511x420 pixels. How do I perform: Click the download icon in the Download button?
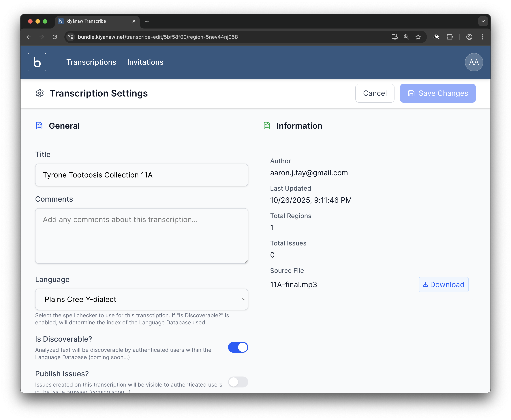pyautogui.click(x=426, y=285)
